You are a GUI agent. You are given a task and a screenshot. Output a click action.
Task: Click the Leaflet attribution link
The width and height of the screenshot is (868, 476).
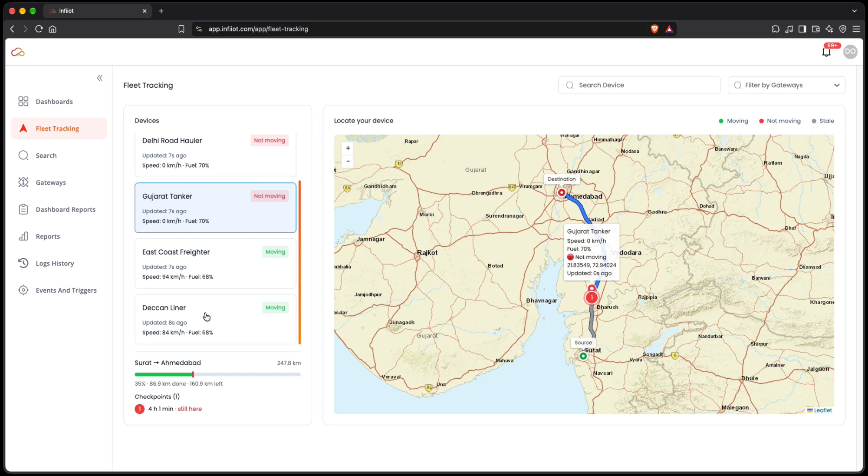(x=822, y=410)
